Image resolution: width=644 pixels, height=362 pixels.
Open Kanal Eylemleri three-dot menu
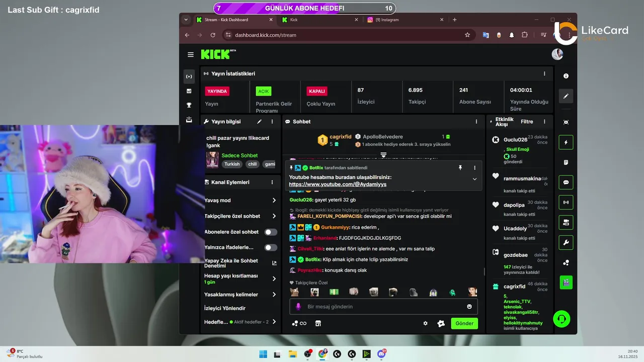click(x=272, y=182)
